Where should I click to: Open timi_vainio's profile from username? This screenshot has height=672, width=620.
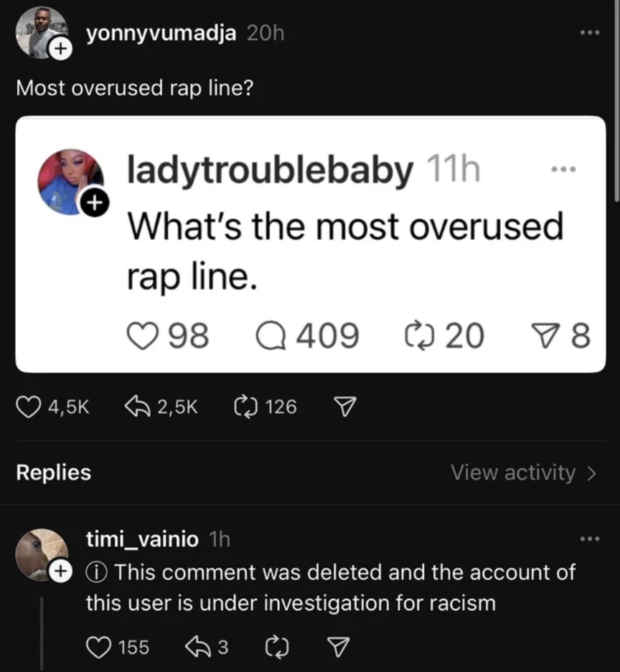pos(142,538)
